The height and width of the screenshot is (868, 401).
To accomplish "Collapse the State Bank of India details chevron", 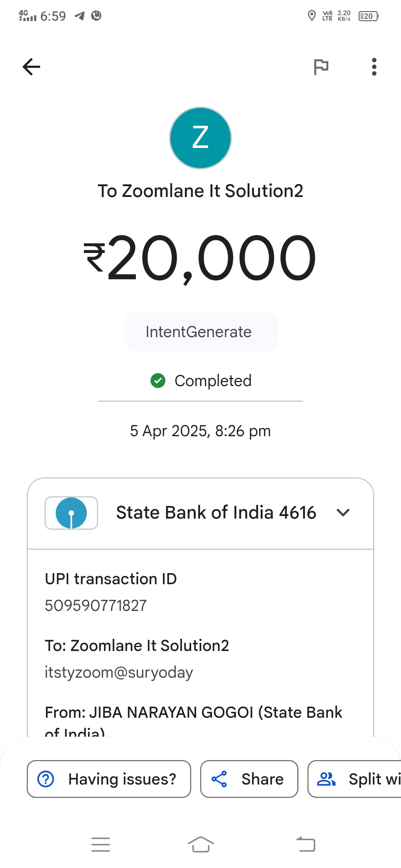I will (343, 513).
